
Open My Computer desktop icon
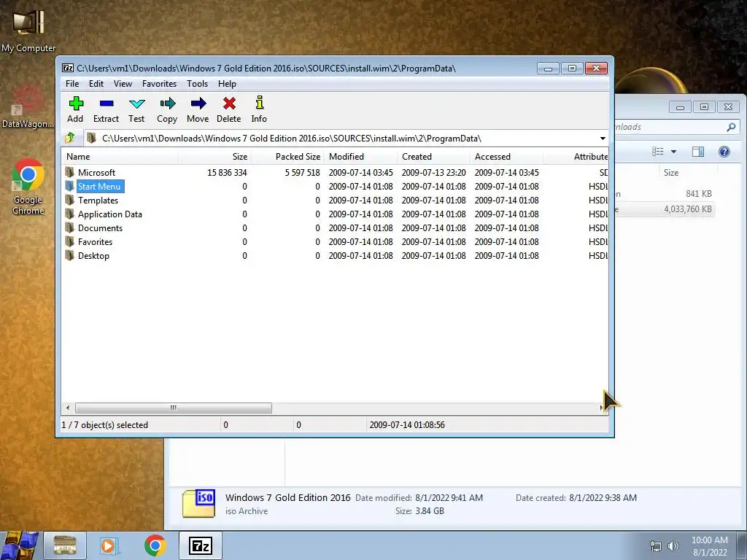click(x=28, y=29)
